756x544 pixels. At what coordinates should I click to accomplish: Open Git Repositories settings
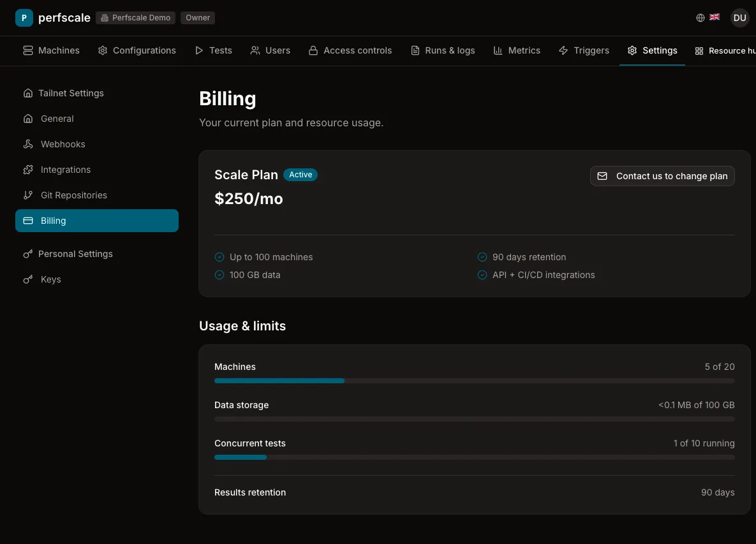click(x=97, y=195)
